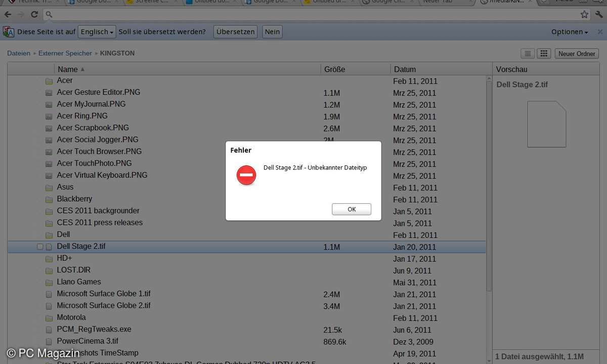This screenshot has width=607, height=364.
Task: Click the Llano Games folder icon
Action: (49, 282)
